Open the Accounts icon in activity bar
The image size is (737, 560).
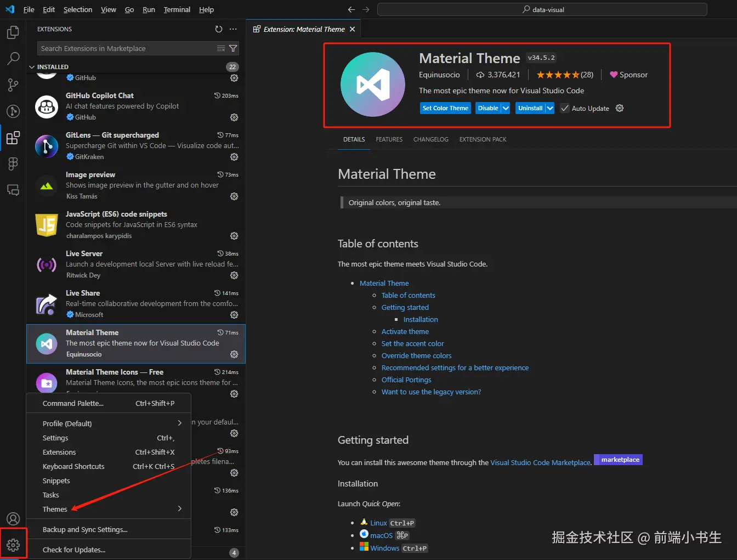[x=13, y=519]
